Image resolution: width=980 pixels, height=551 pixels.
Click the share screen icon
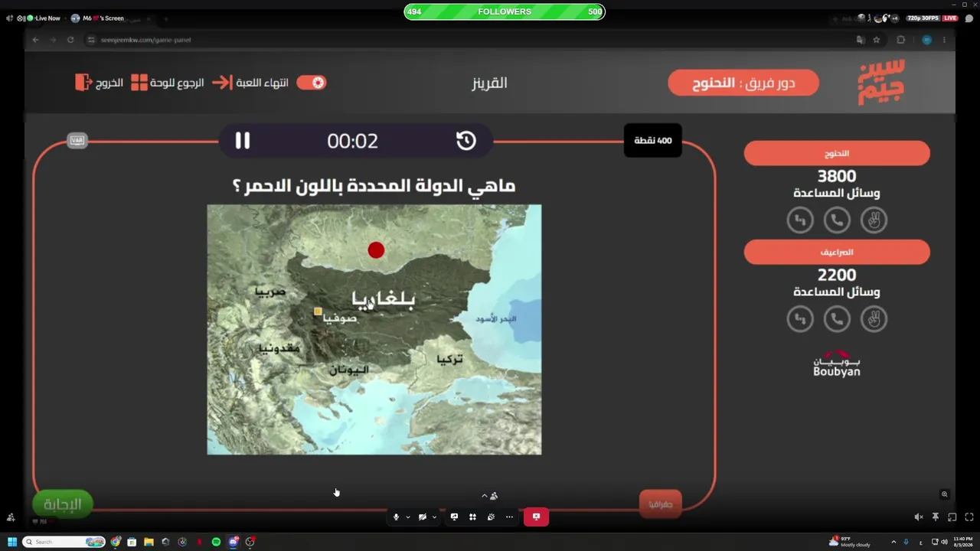[x=454, y=517]
